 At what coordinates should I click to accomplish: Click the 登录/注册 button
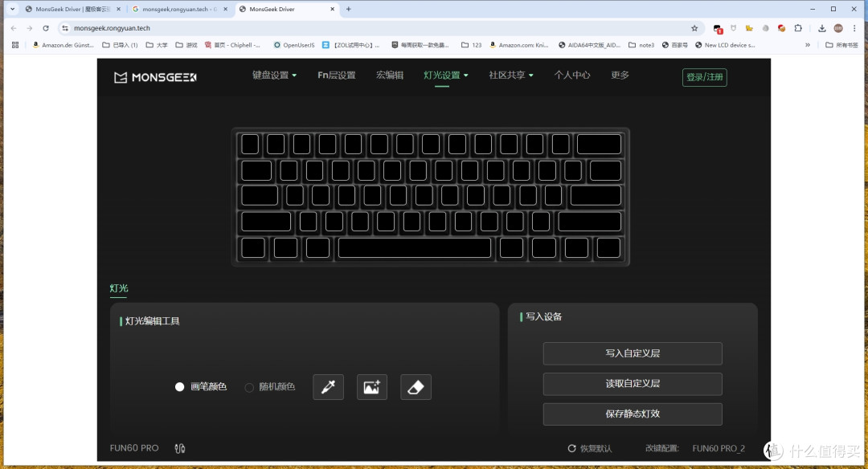click(705, 77)
